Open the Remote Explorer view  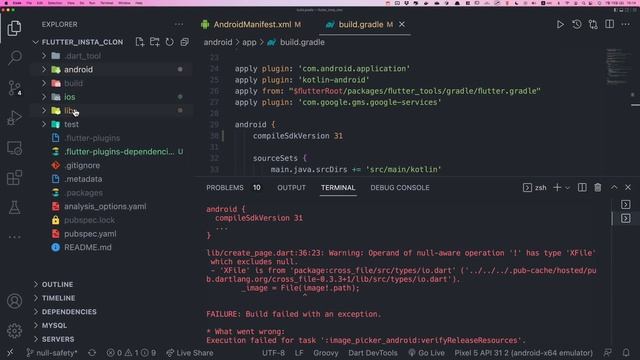(x=14, y=148)
